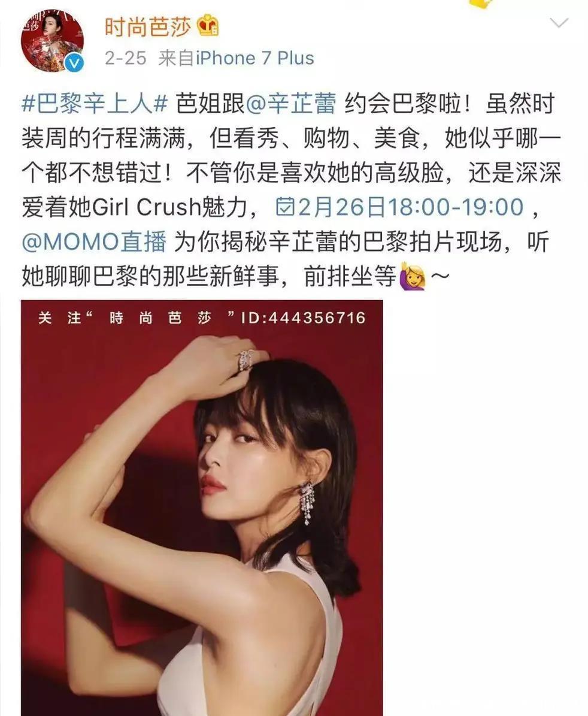The image size is (588, 716).
Task: Expand the post options chevron
Action: pos(559,23)
